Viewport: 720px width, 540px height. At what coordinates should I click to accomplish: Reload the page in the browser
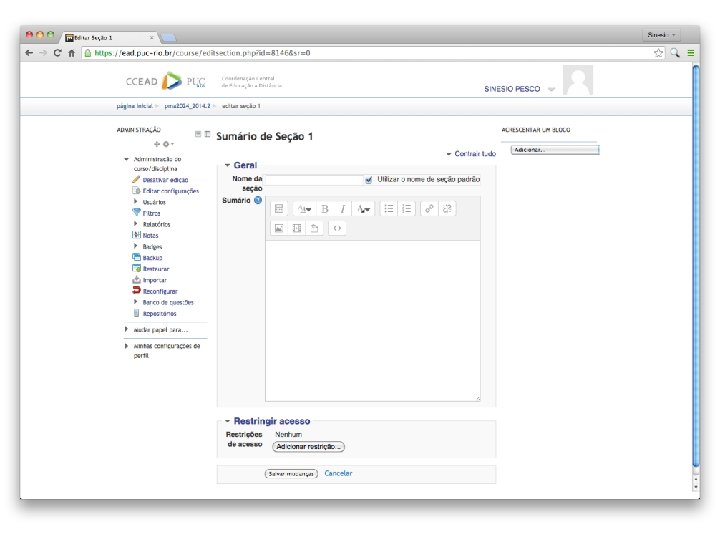point(57,53)
